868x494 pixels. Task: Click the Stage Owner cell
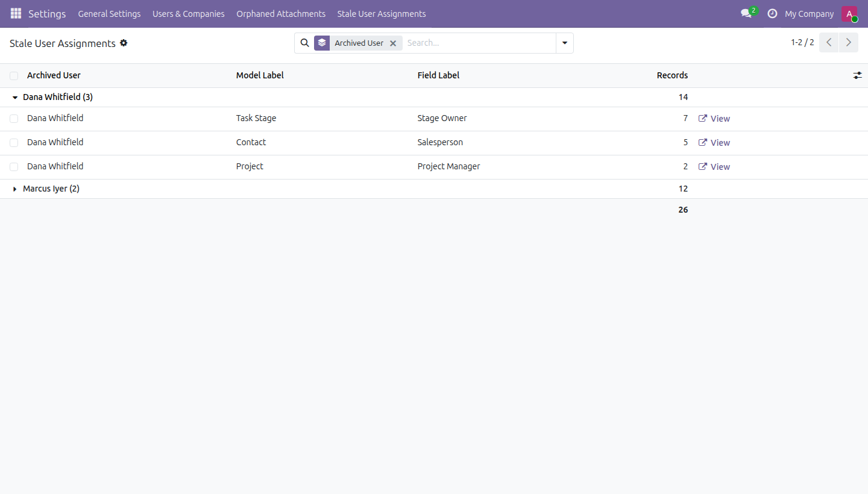coord(442,118)
